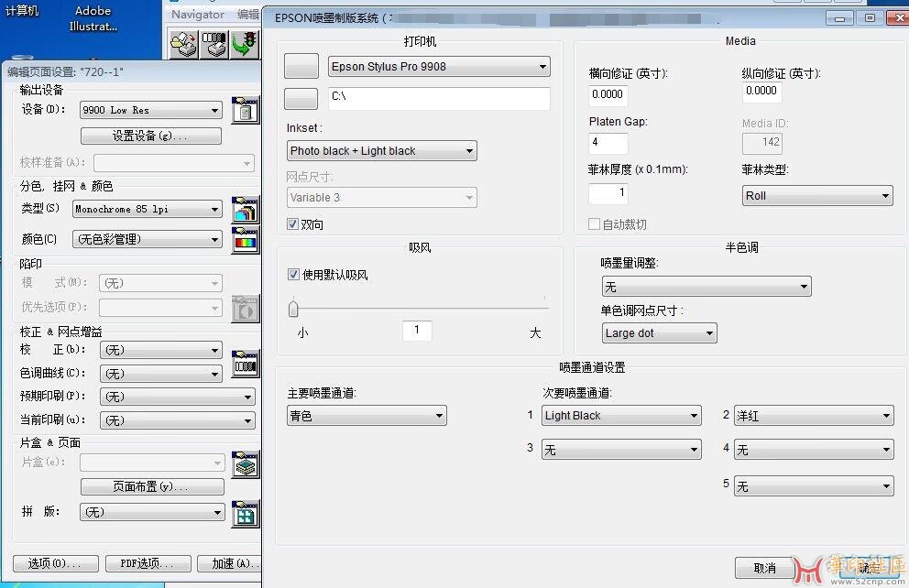The image size is (909, 588).
Task: Open separation style icon next to Monochrome 85 lpi
Action: pyautogui.click(x=246, y=210)
